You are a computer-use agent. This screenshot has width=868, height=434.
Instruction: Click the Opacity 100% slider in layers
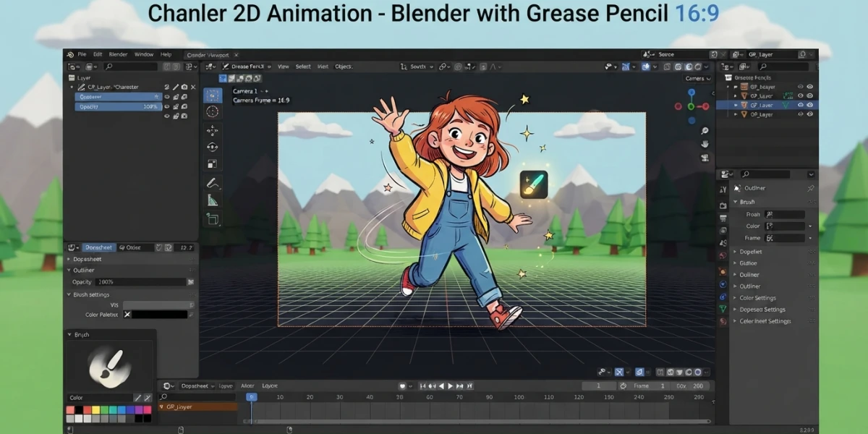click(x=119, y=106)
